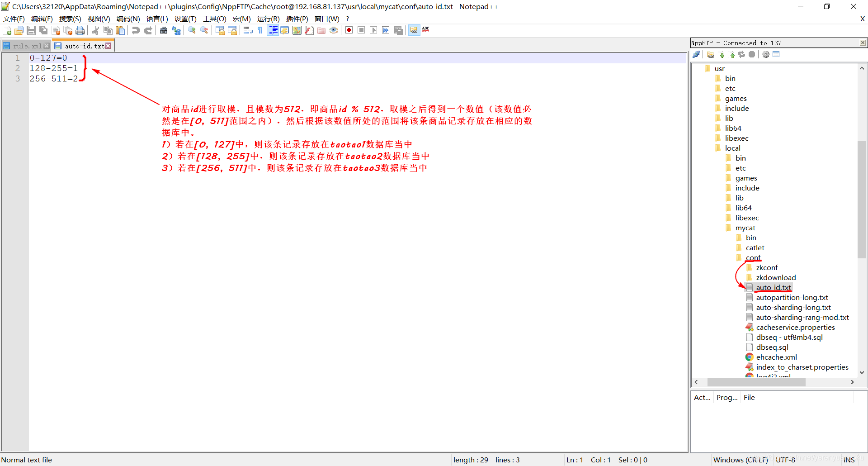Select cacheservice.properties file

[795, 327]
